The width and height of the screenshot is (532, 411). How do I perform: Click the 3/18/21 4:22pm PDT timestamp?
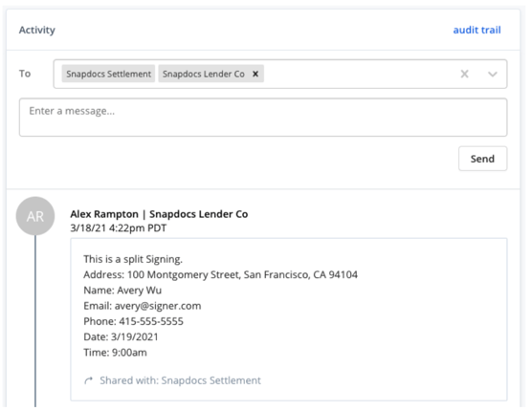click(119, 228)
